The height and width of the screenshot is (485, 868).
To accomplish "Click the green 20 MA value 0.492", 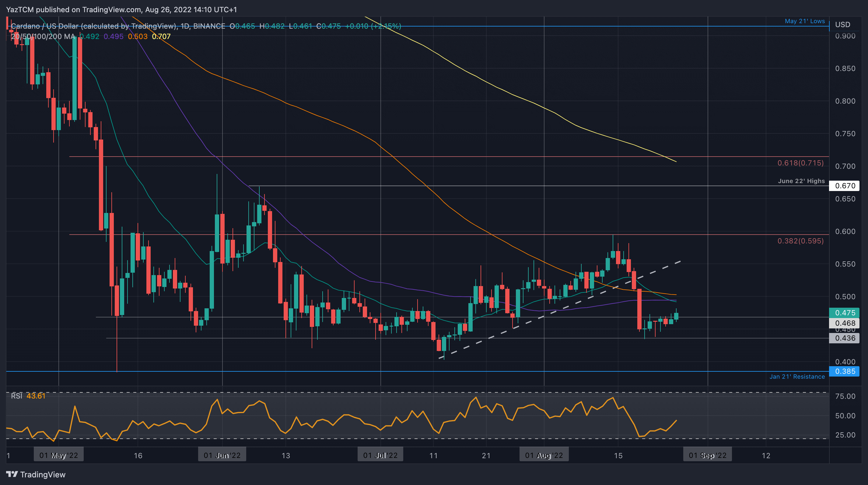I will coord(89,37).
